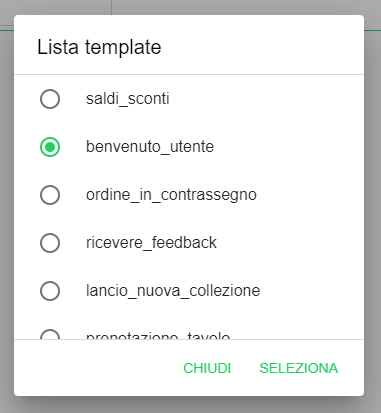
Task: Click blank header space right of Lista template
Action: (262, 47)
